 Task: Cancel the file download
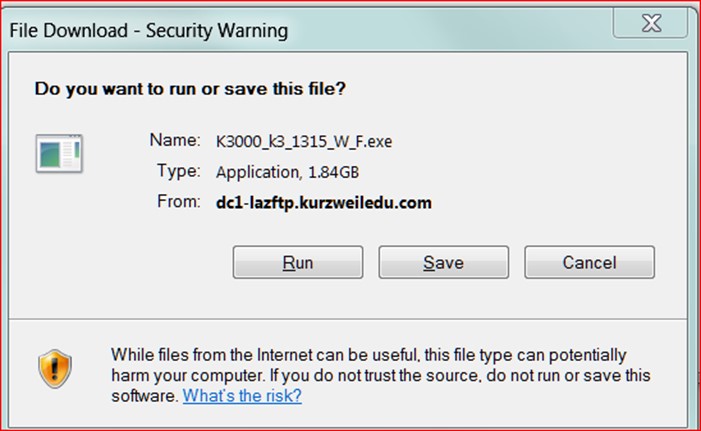click(589, 262)
